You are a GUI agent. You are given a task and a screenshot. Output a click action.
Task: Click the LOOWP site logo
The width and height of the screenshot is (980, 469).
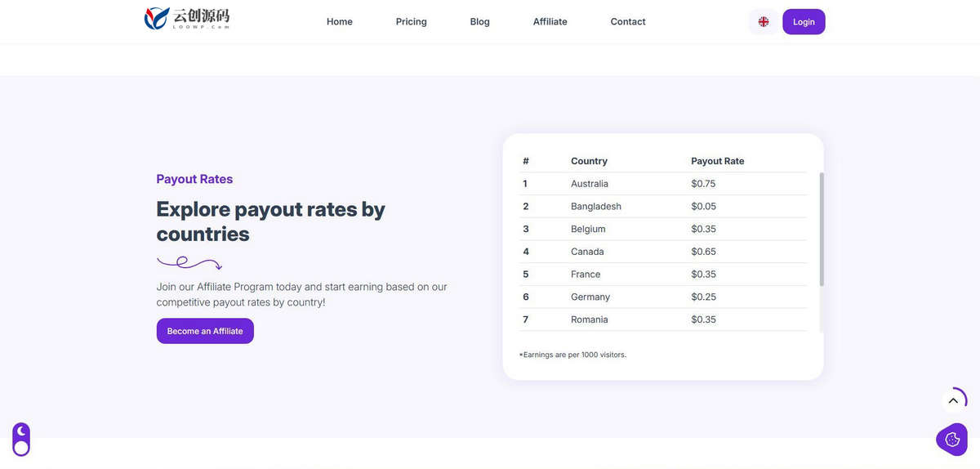click(187, 19)
